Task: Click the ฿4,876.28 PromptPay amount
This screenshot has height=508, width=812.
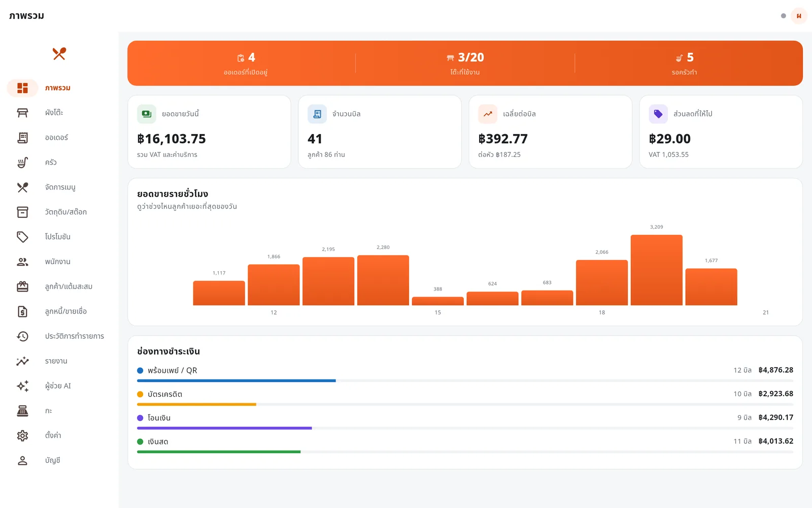Action: click(775, 370)
